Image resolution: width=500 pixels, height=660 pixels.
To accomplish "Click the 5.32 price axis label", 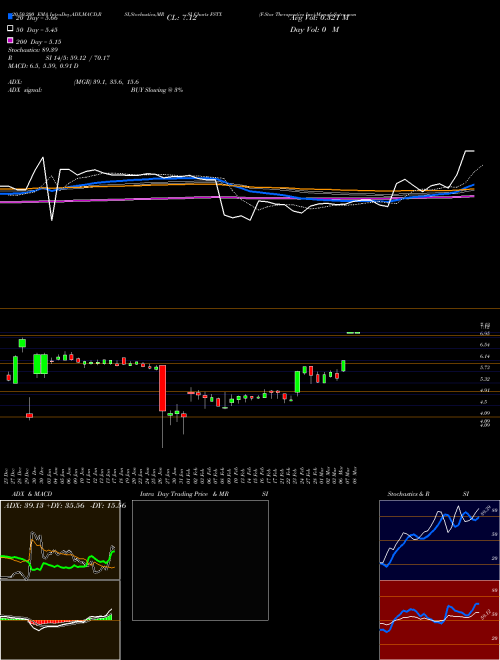I will coord(485,379).
